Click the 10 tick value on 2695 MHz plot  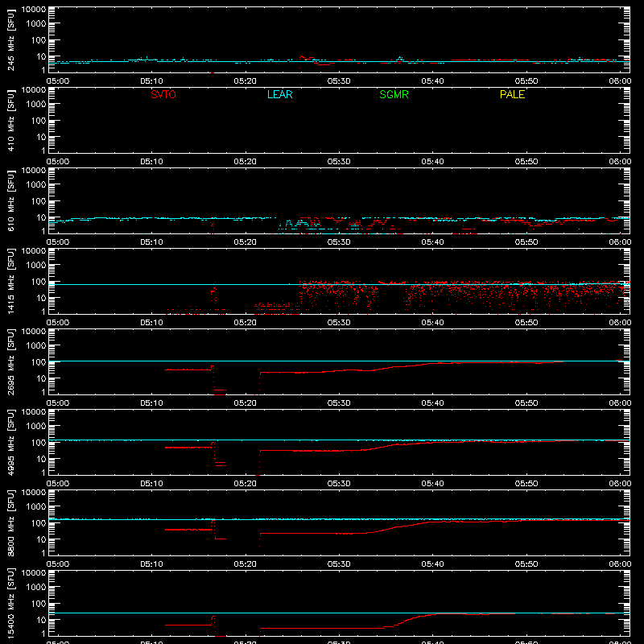41,378
